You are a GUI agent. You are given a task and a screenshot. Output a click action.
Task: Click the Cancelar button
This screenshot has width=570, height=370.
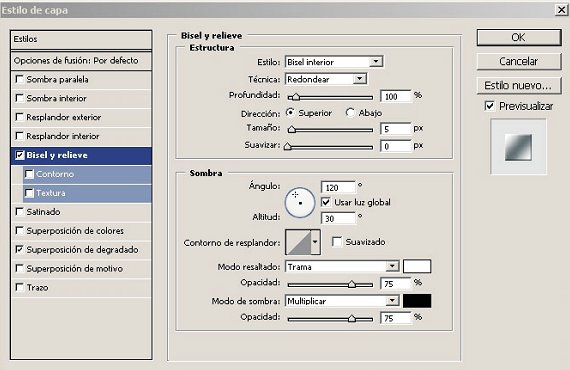coord(519,61)
